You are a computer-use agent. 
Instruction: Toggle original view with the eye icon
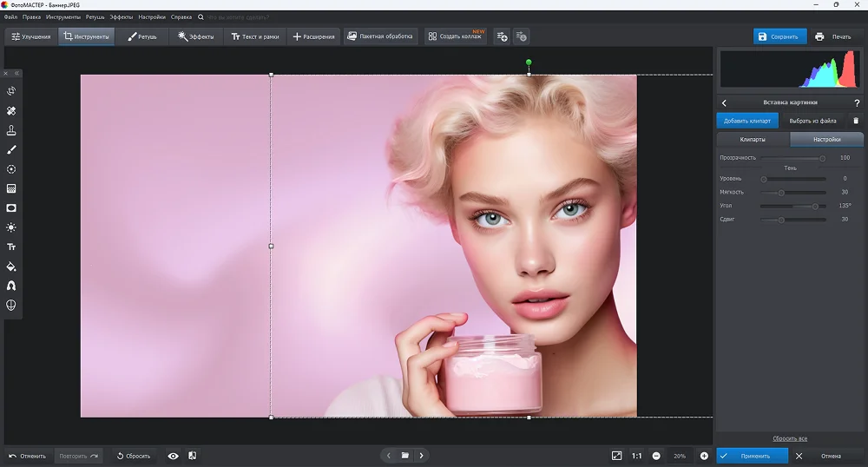[174, 456]
